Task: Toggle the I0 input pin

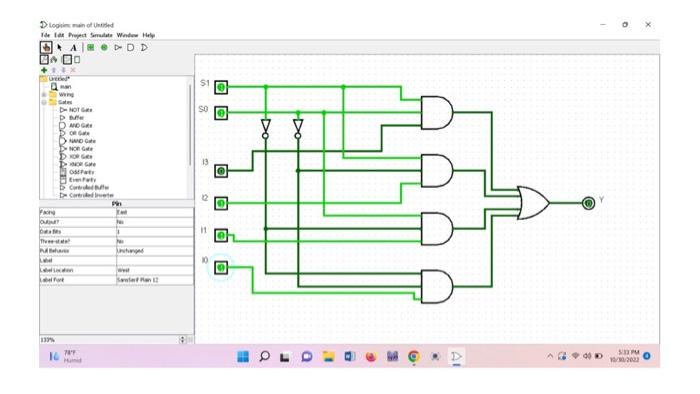Action: coord(221,267)
